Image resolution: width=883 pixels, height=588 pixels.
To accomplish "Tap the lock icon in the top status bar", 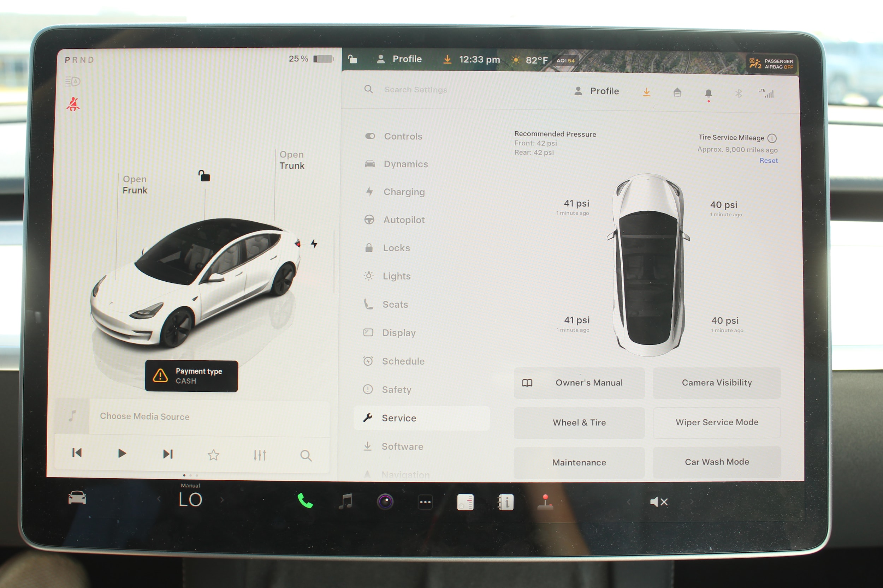I will [x=352, y=59].
